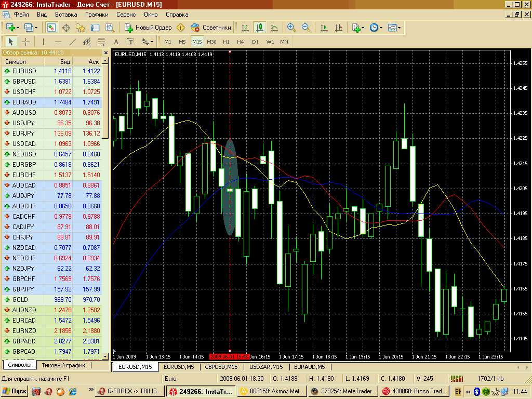Screen dimensions: 532x399
Task: Enable the chart auto scroll icon
Action: pyautogui.click(x=324, y=28)
